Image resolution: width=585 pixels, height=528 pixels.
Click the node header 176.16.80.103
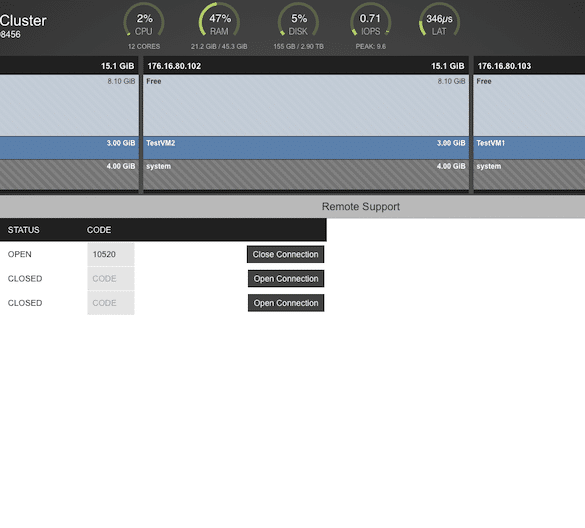[x=529, y=66]
